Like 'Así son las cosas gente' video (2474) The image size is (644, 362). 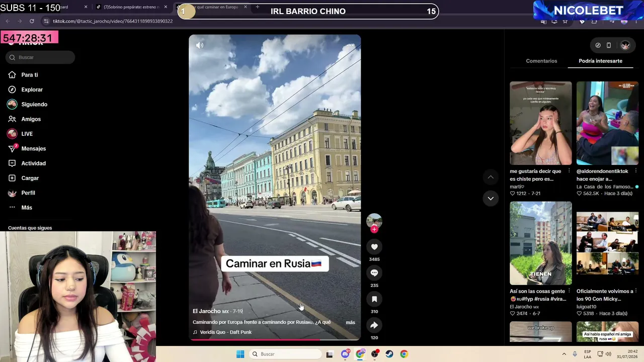click(x=513, y=314)
